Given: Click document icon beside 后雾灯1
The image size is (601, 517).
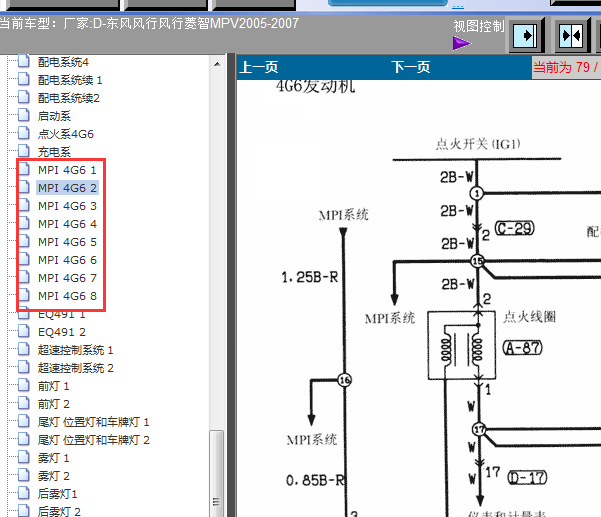Looking at the screenshot, I should tap(24, 494).
